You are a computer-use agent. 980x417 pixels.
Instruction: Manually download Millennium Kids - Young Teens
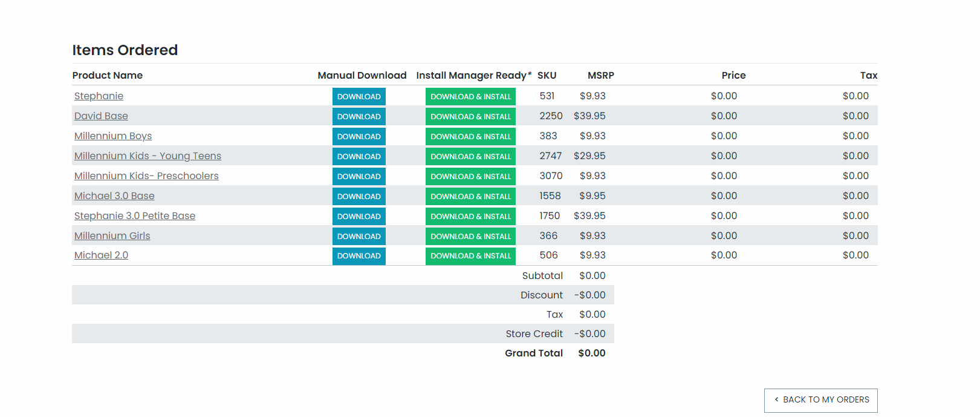click(x=359, y=157)
